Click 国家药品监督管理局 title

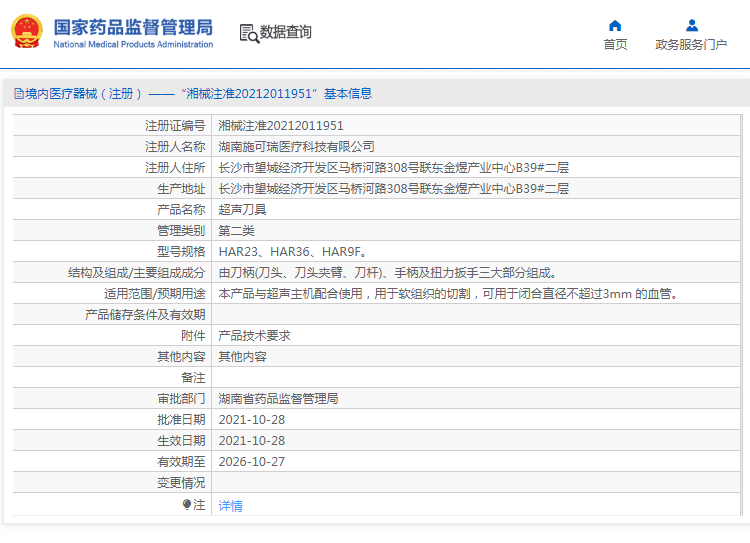[133, 27]
